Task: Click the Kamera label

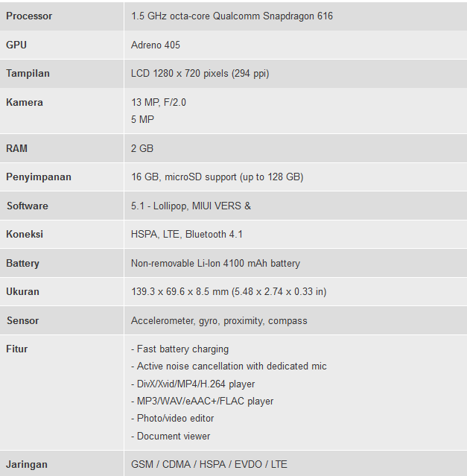Action: [25, 102]
